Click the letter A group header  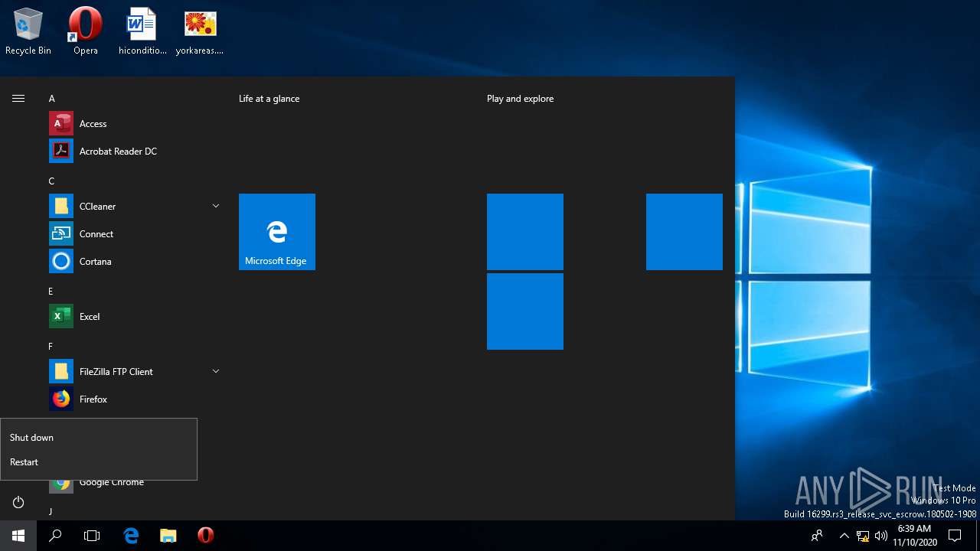point(52,99)
